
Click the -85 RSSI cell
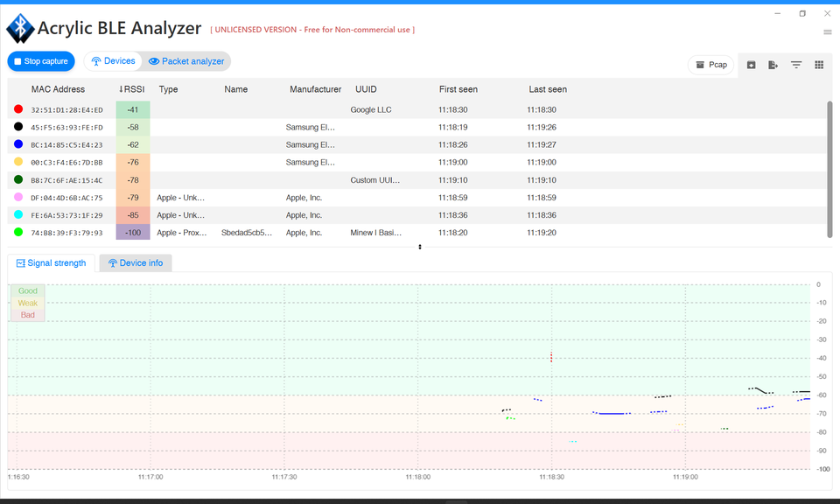[x=133, y=215]
